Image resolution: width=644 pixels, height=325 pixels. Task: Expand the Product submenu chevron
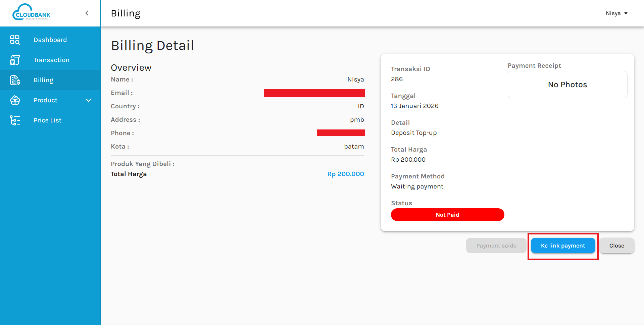(89, 100)
